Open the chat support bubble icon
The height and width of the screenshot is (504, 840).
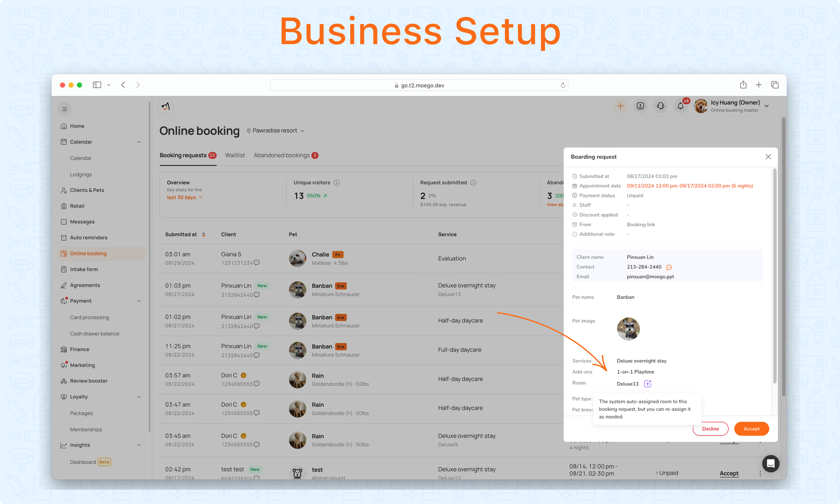[771, 463]
